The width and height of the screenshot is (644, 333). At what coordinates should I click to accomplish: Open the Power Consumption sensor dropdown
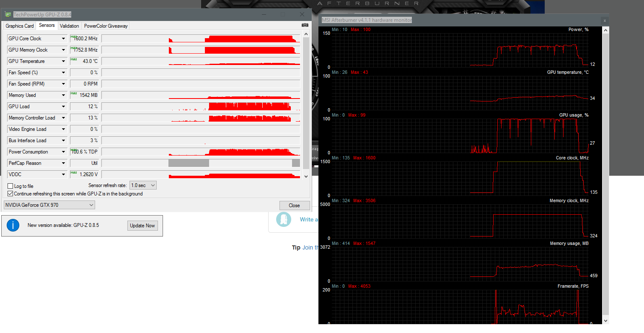tap(64, 152)
